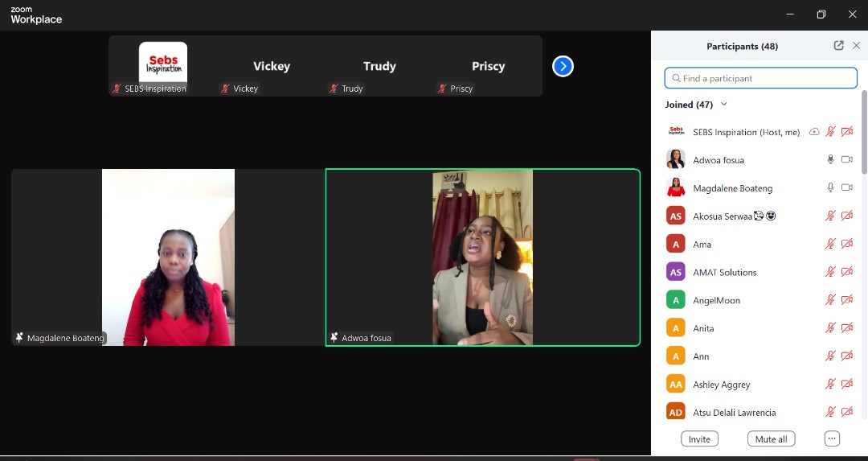Pop out the Participants panel

point(838,46)
